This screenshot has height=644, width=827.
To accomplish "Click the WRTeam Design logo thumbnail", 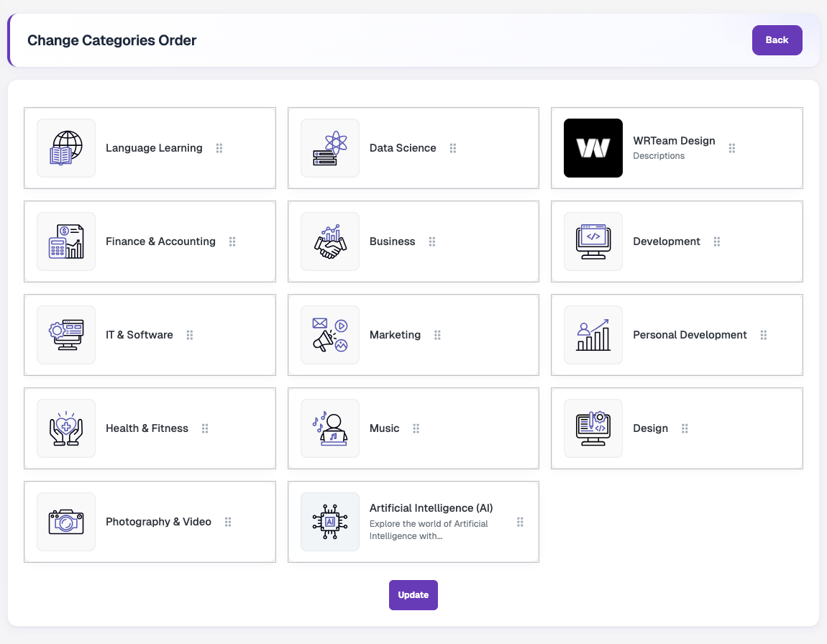I will (593, 148).
